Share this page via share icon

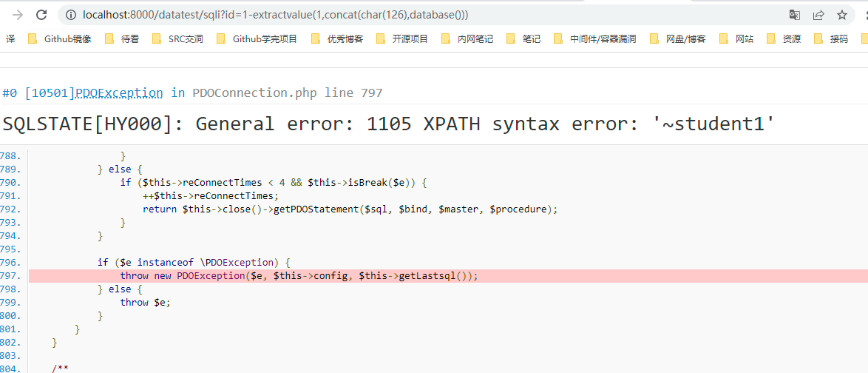click(x=818, y=15)
